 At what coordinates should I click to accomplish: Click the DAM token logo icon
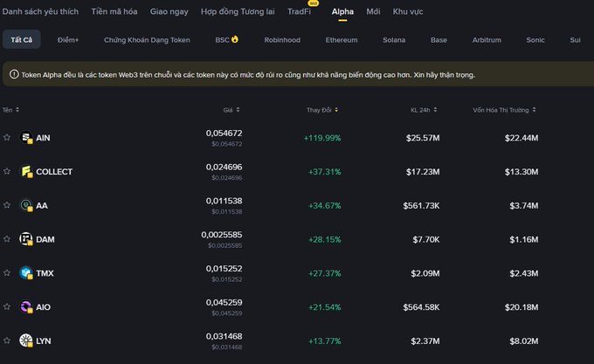[x=26, y=239]
